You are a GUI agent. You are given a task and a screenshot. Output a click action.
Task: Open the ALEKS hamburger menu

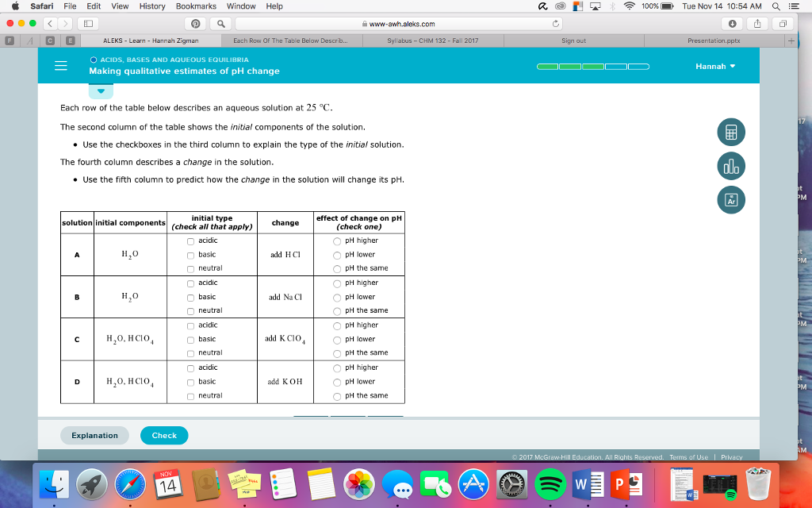tap(60, 66)
